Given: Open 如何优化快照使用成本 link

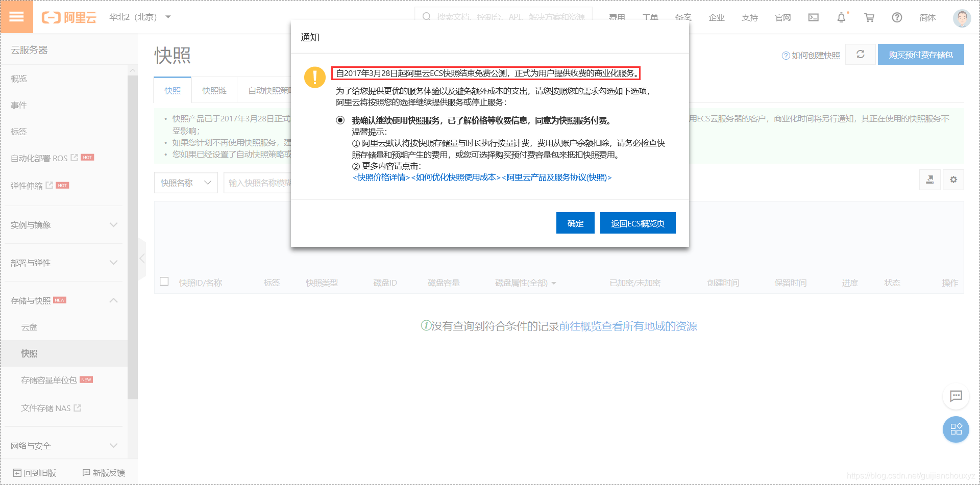Looking at the screenshot, I should click(456, 177).
